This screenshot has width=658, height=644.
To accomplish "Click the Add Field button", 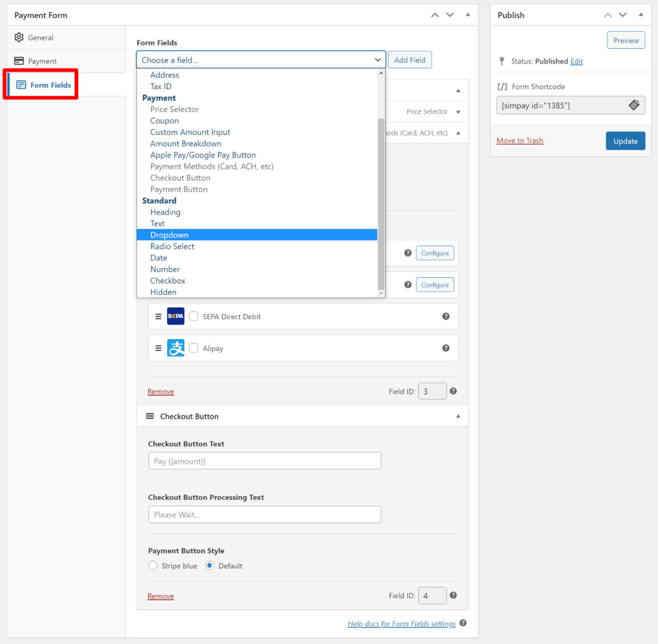I will [x=410, y=60].
